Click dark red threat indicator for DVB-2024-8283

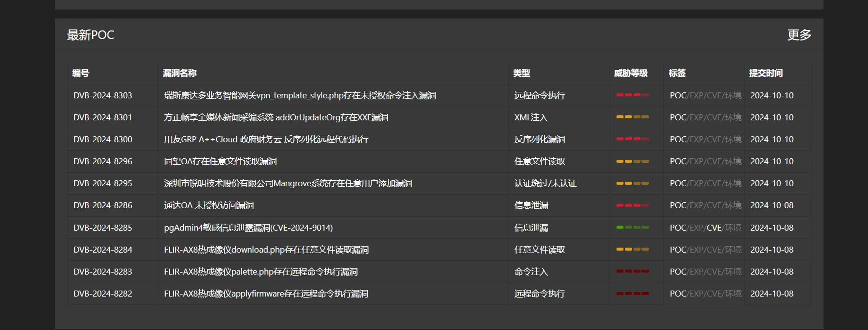pos(632,271)
